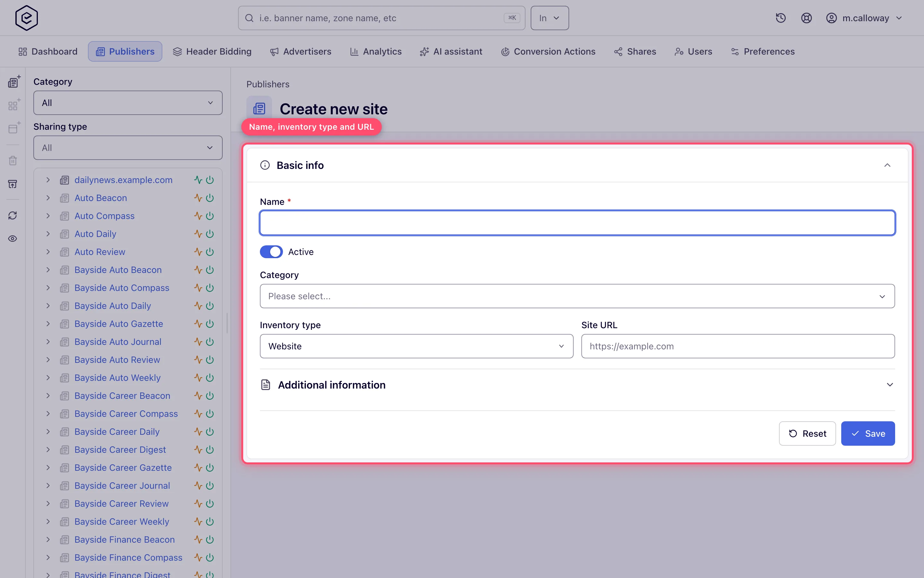Click the Reset button
The width and height of the screenshot is (924, 578).
point(807,433)
